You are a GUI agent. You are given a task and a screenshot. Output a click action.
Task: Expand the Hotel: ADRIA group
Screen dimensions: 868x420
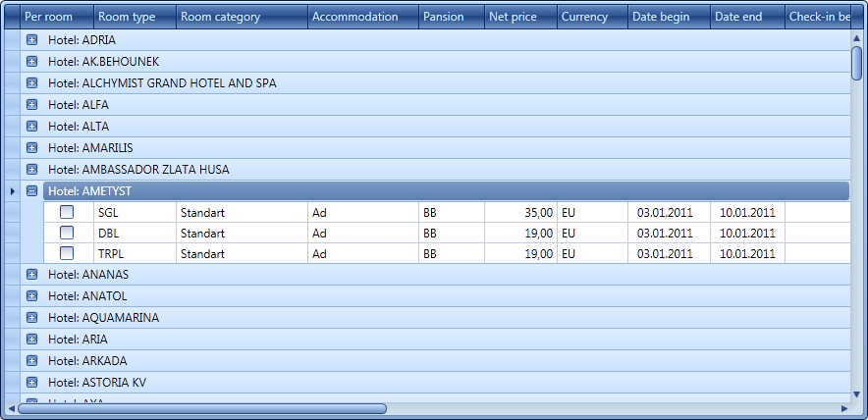point(31,40)
